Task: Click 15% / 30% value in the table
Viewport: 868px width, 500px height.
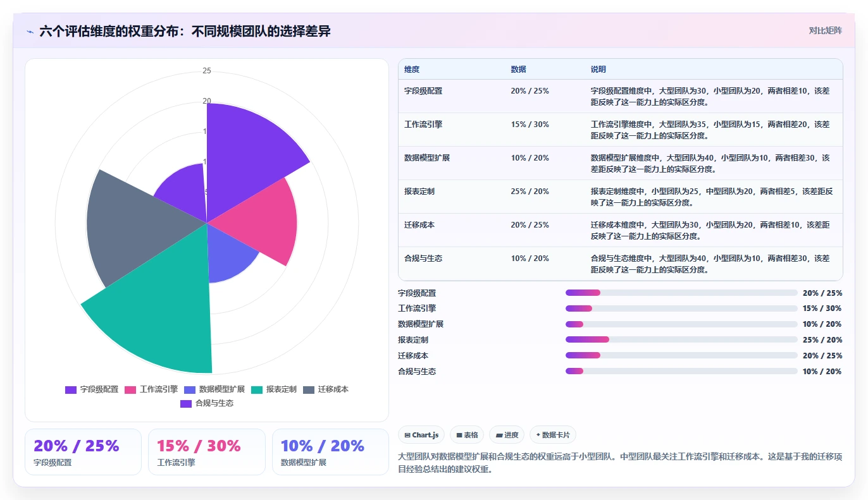Action: (x=530, y=124)
